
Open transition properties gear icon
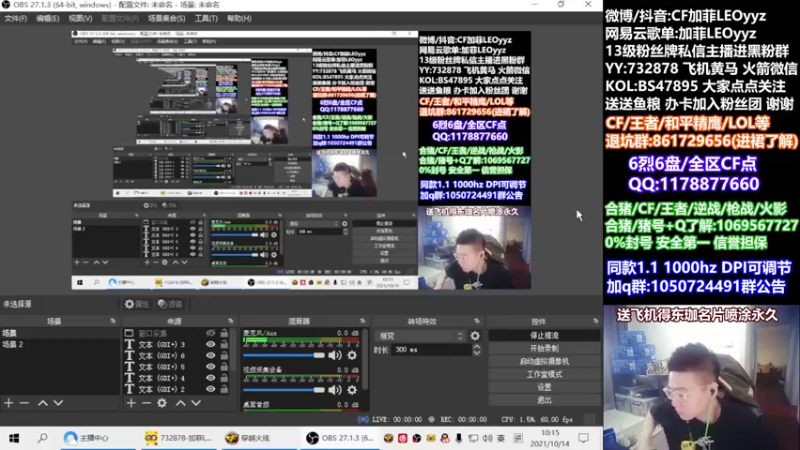click(475, 336)
